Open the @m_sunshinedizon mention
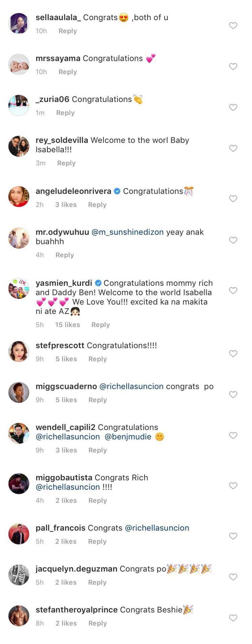The height and width of the screenshot is (644, 252). (128, 232)
